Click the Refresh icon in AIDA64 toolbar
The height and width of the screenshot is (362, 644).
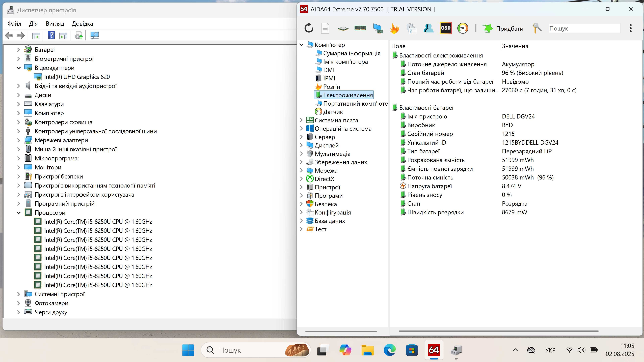pos(309,28)
